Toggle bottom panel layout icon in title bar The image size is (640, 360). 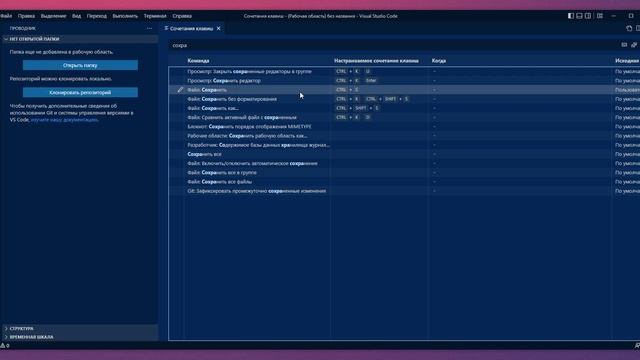click(x=579, y=16)
